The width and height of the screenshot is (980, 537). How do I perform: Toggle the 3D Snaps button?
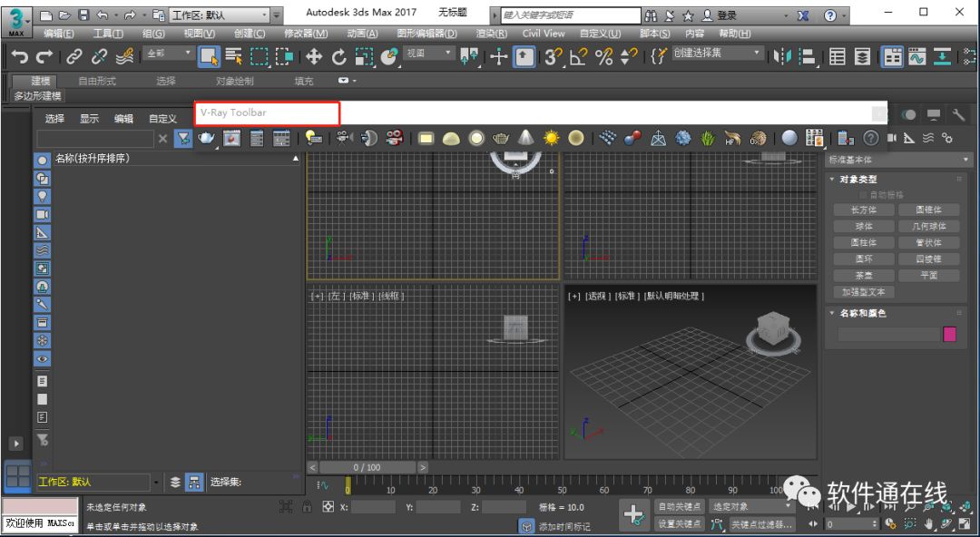pyautogui.click(x=553, y=57)
